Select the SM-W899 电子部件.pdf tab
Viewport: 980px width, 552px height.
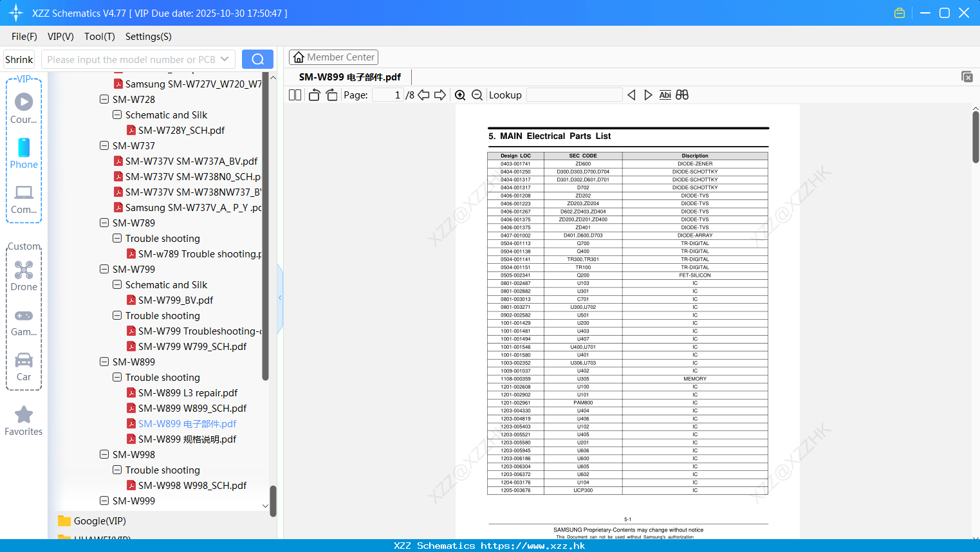tap(349, 77)
